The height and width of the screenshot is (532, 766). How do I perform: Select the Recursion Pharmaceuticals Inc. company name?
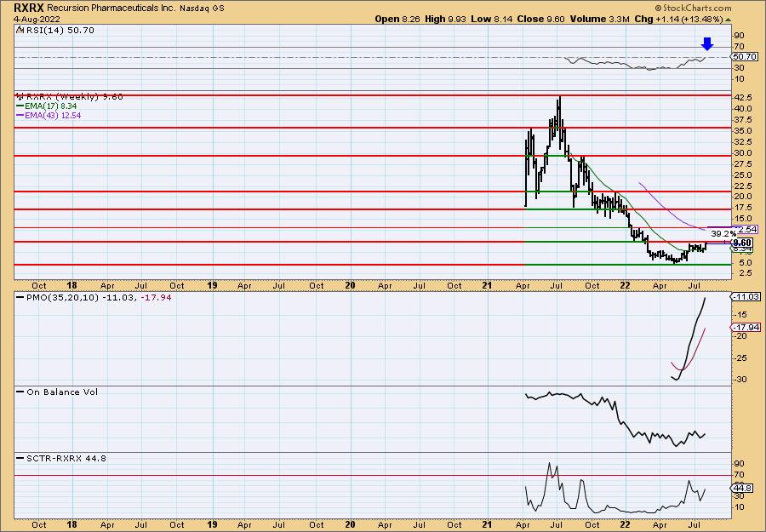tap(111, 9)
